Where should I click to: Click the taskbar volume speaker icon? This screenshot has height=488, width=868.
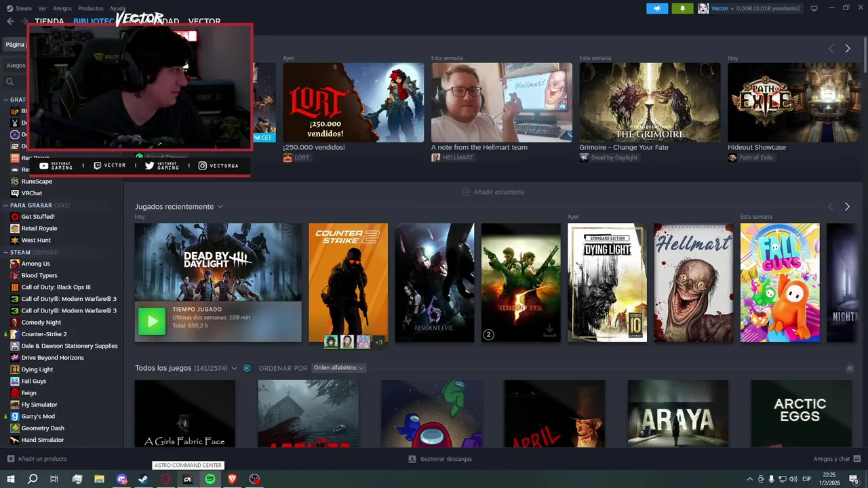tap(793, 479)
